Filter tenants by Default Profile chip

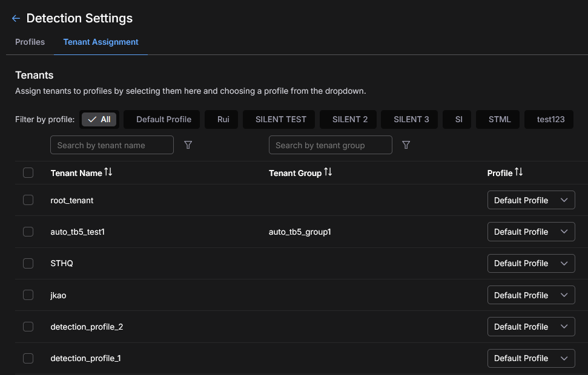coord(163,119)
